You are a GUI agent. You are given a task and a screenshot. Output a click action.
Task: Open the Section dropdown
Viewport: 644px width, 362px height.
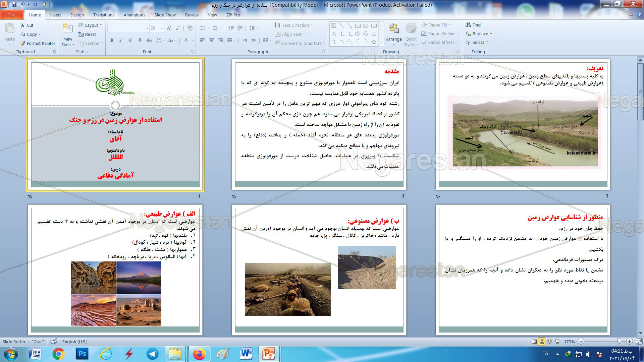[91, 43]
